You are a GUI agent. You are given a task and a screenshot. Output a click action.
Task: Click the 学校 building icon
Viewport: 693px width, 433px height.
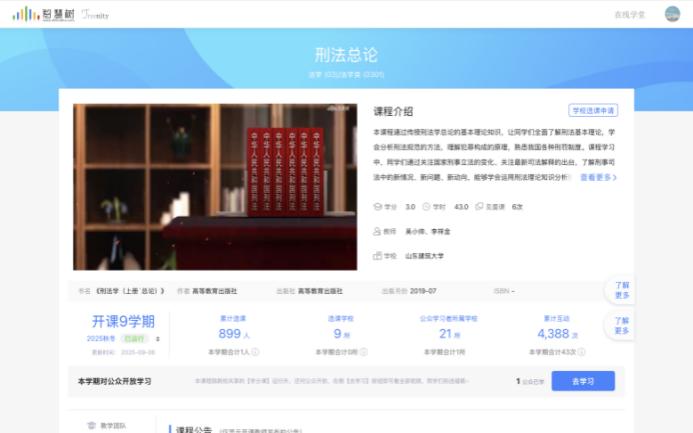point(377,255)
